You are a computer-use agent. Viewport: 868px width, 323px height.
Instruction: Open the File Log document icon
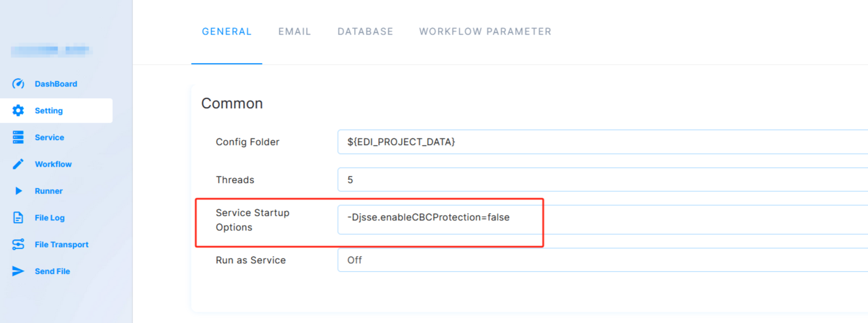pos(17,217)
